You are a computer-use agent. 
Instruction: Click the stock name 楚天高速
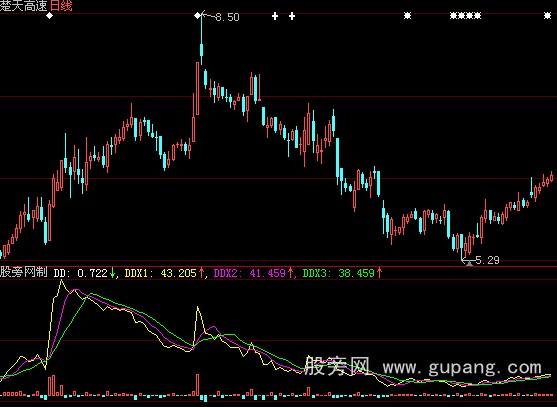(24, 5)
